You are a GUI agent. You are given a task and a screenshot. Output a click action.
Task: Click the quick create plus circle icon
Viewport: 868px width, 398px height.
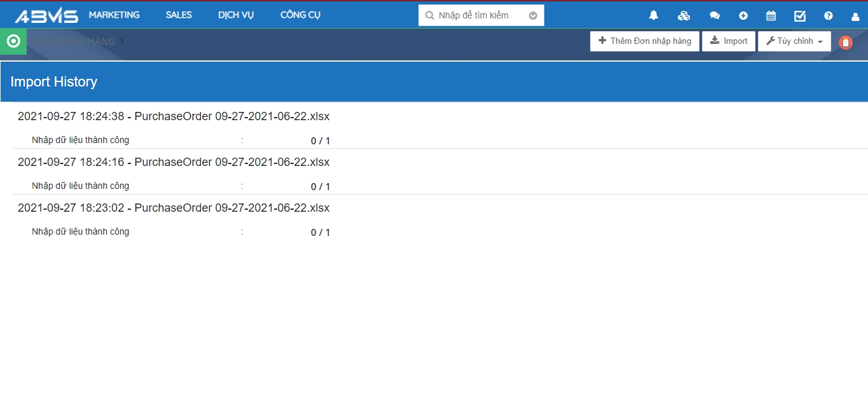click(x=743, y=16)
